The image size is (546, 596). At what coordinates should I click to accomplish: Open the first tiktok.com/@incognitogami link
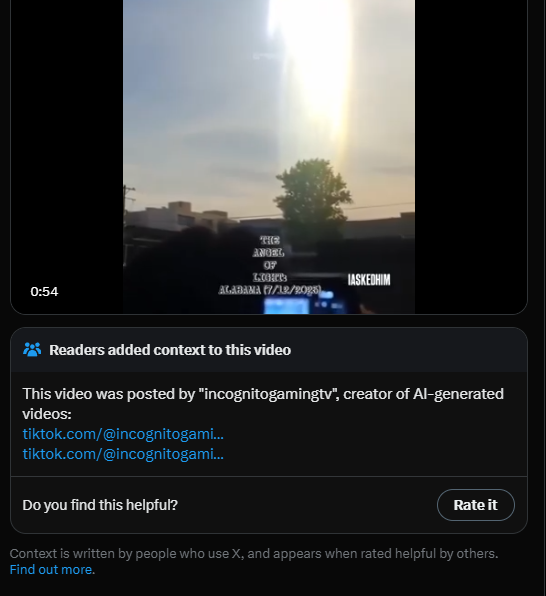123,434
